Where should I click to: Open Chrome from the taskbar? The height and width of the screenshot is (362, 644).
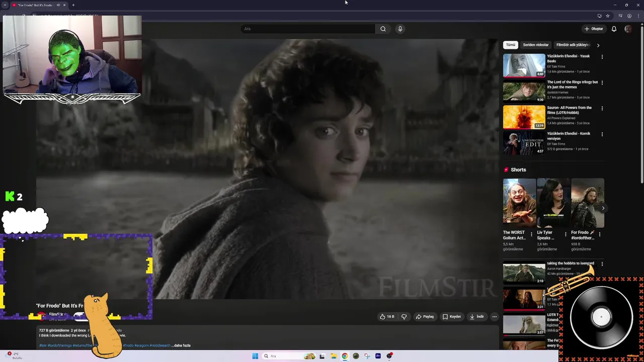point(345,356)
